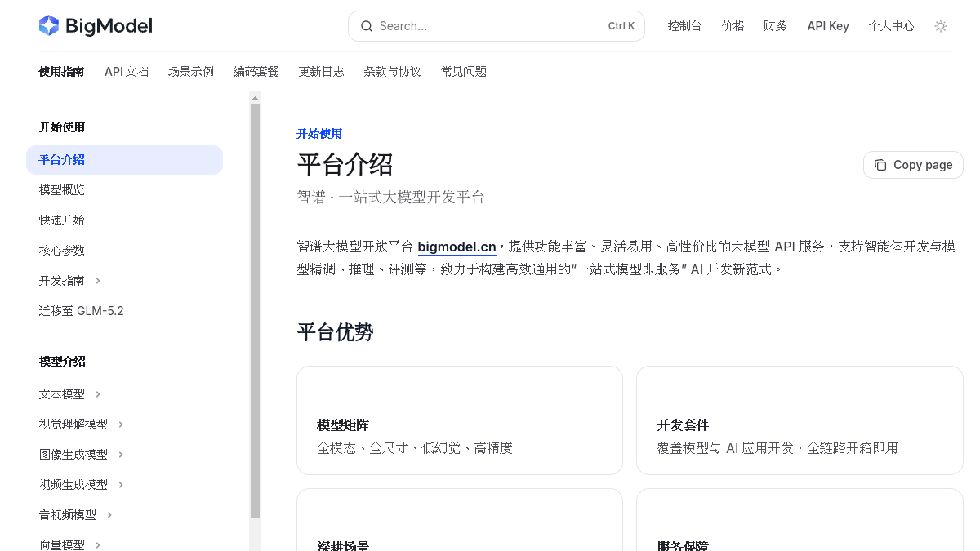Click the 平台优势 section heading
This screenshot has width=980, height=551.
pos(336,332)
